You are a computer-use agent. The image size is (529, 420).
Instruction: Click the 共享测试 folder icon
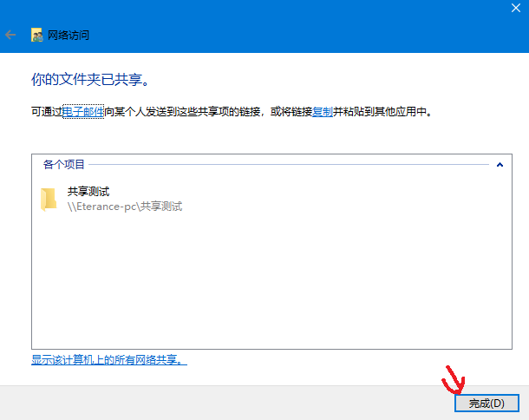click(x=49, y=200)
